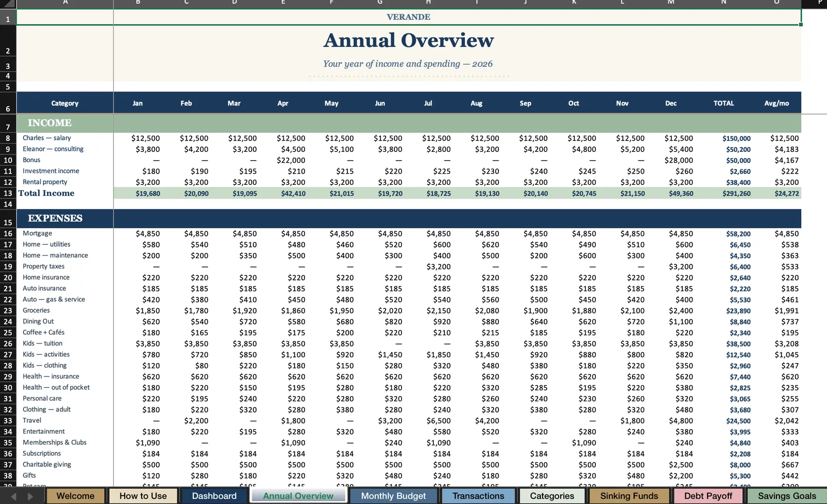Click the Kids — tuition label

[x=42, y=343]
